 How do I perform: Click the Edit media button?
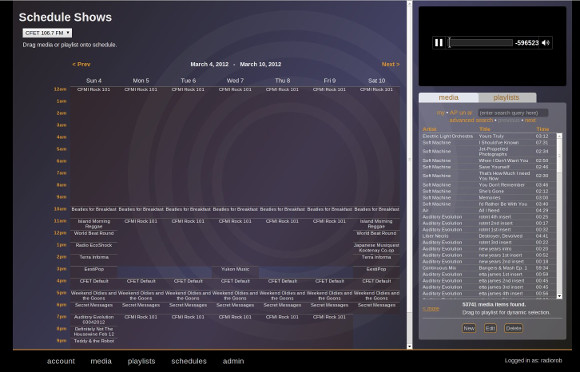coord(490,328)
